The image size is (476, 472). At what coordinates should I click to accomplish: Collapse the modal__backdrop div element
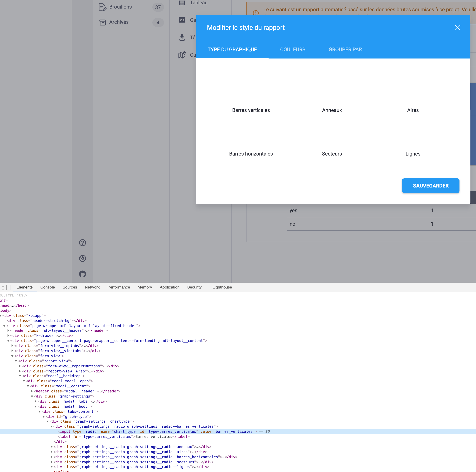click(x=20, y=376)
